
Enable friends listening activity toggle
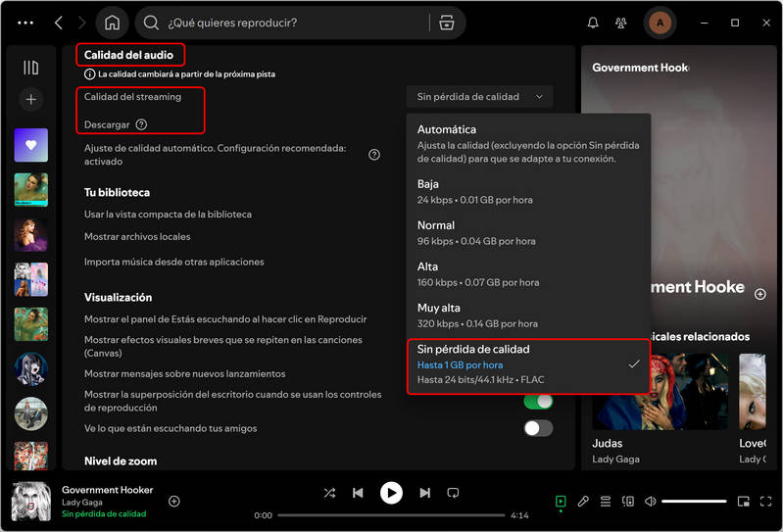click(x=538, y=428)
